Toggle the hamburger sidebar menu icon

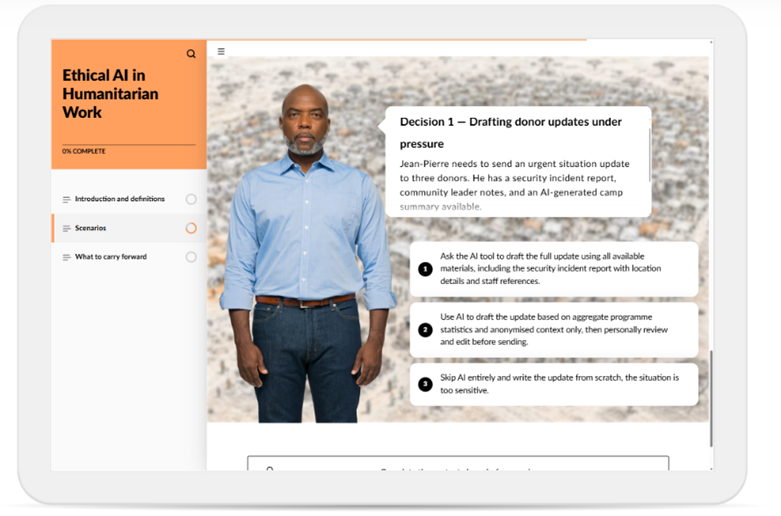(221, 51)
